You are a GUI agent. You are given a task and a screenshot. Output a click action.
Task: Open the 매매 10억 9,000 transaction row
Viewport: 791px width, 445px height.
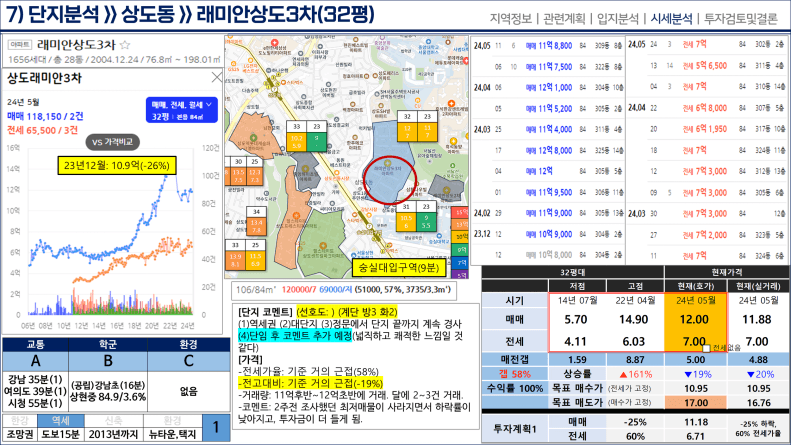pos(548,234)
